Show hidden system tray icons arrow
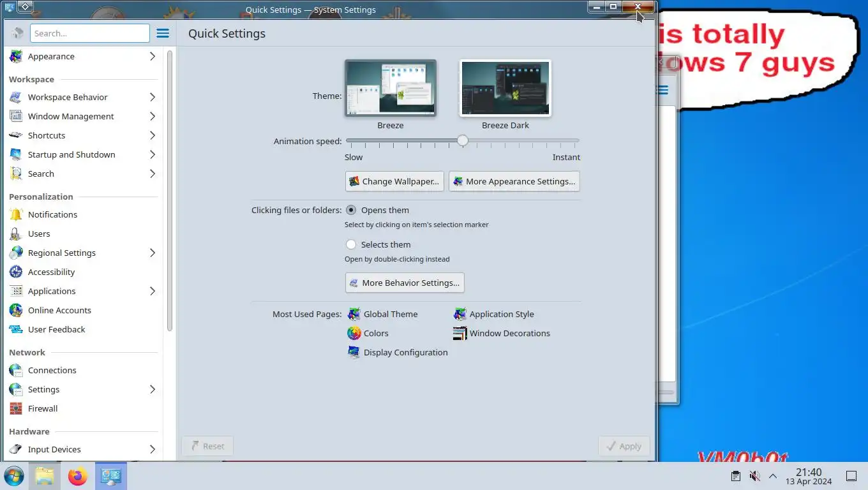This screenshot has width=868, height=490. pyautogui.click(x=772, y=476)
